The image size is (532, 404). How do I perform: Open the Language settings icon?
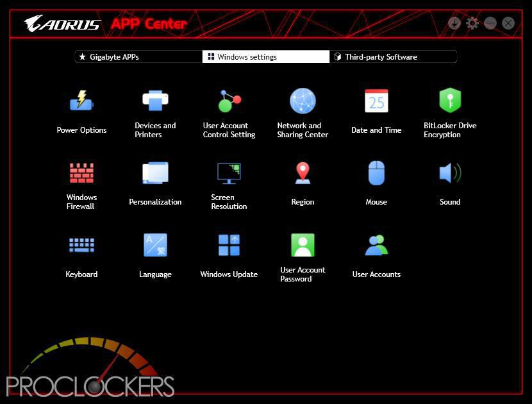pyautogui.click(x=155, y=245)
